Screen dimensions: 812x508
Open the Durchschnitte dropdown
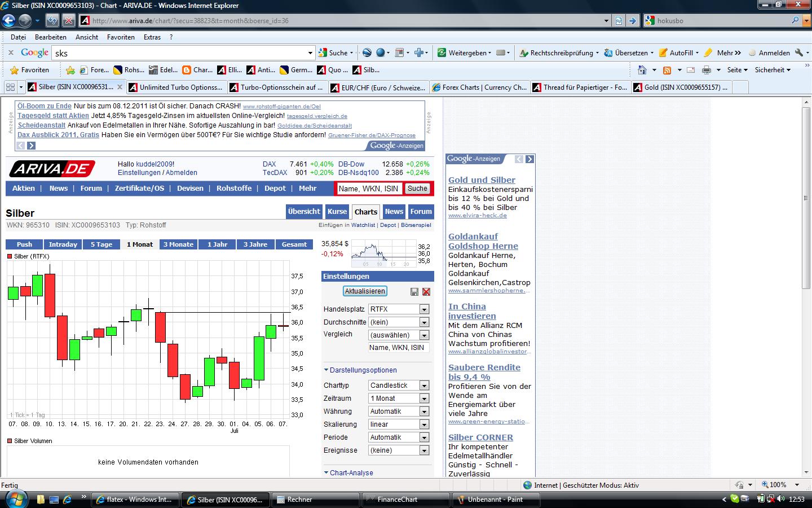tap(424, 322)
